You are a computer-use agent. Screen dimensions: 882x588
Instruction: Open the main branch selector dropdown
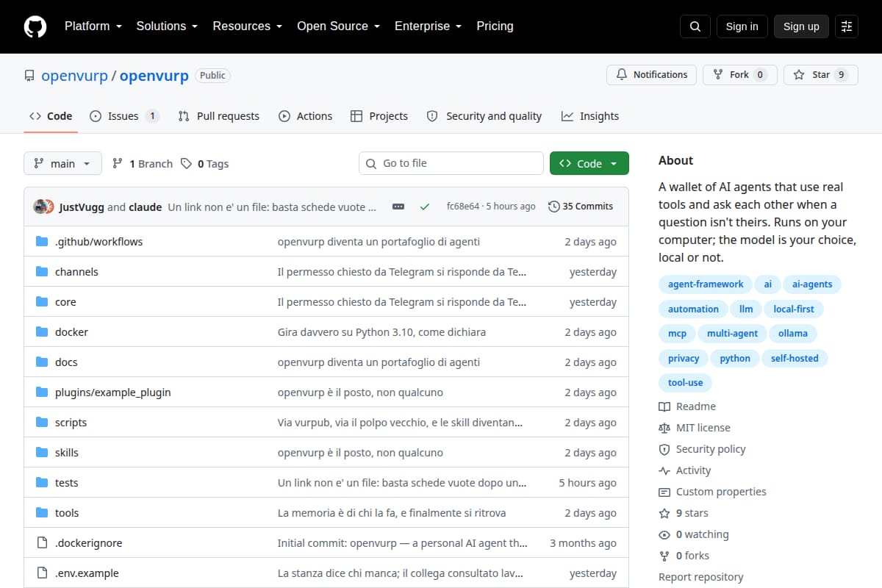click(62, 164)
